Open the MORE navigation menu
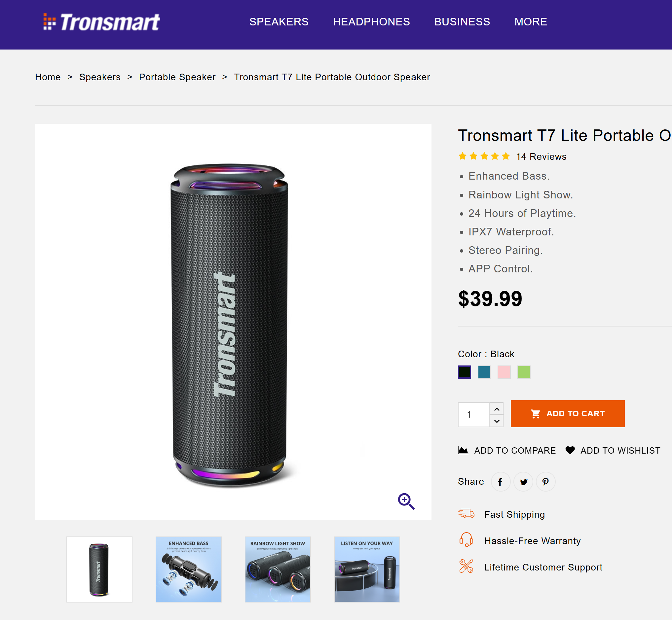672x620 pixels. coord(530,22)
